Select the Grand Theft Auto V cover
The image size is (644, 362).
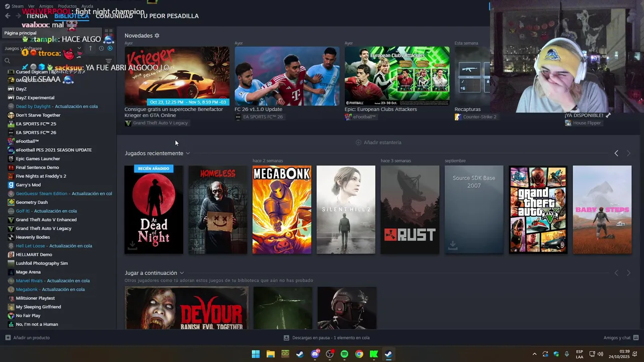[538, 210]
